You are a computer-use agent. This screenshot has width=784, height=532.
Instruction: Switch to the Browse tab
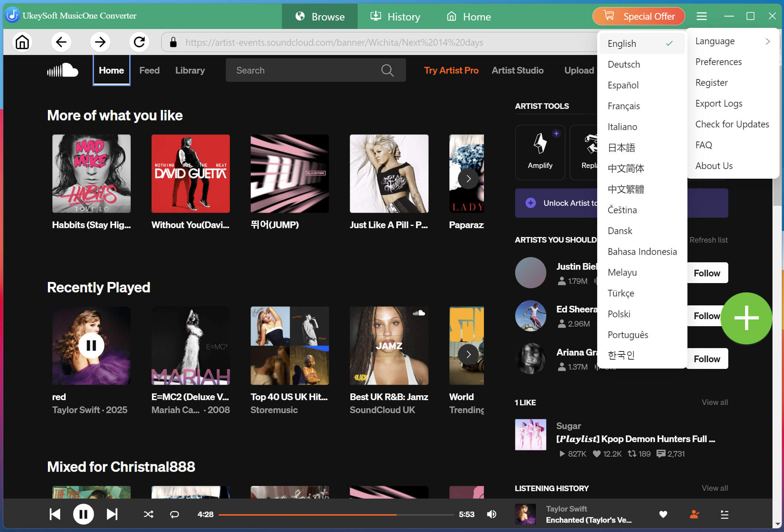320,16
